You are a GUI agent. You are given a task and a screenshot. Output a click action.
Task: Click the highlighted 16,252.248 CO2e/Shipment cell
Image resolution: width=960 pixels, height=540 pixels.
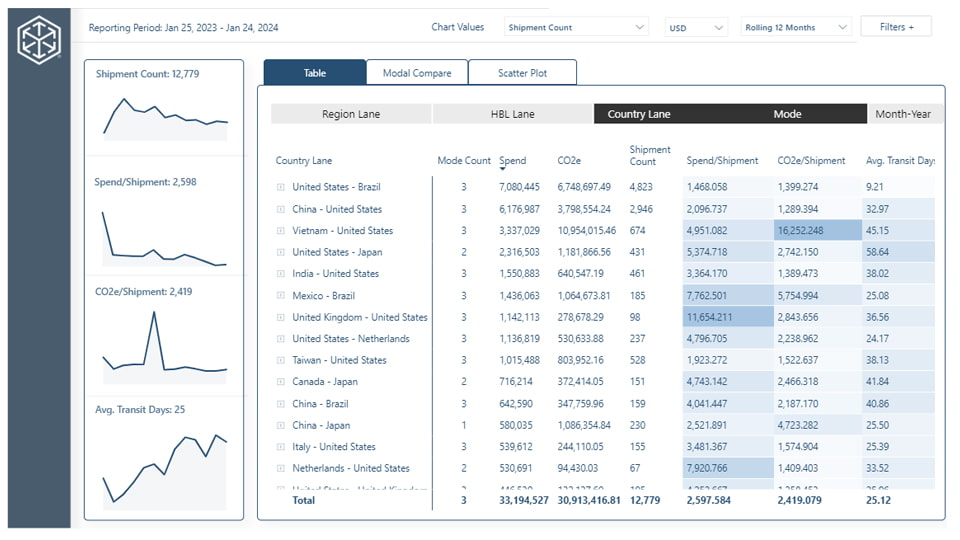pos(816,231)
